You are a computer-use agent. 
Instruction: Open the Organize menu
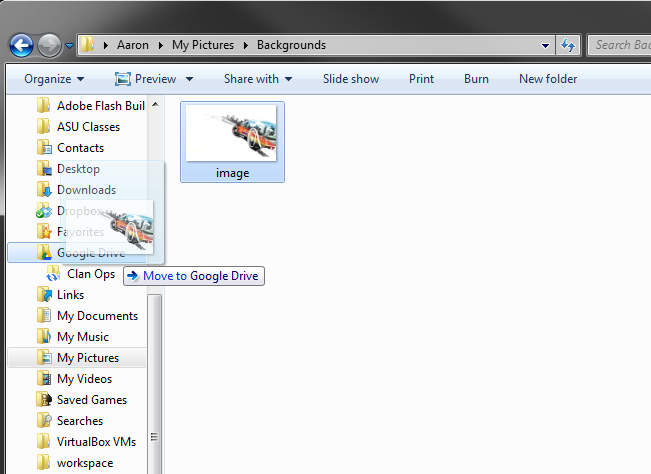[x=54, y=79]
